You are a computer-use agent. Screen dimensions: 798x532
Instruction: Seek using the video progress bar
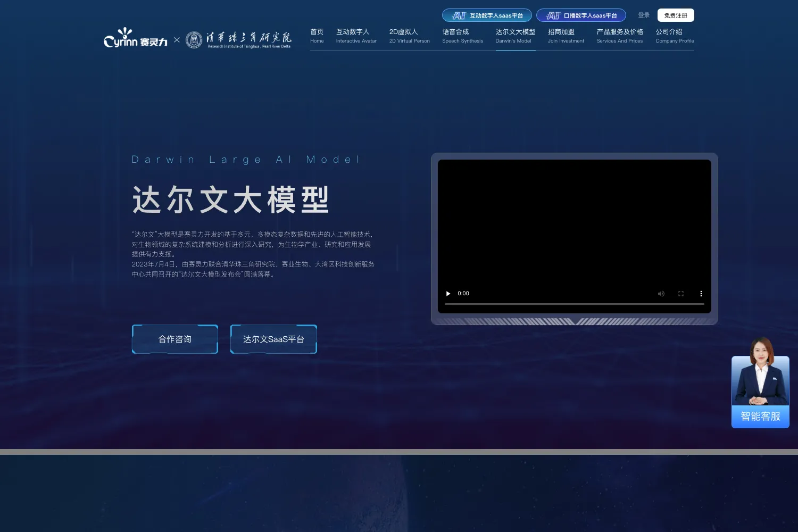click(x=575, y=304)
